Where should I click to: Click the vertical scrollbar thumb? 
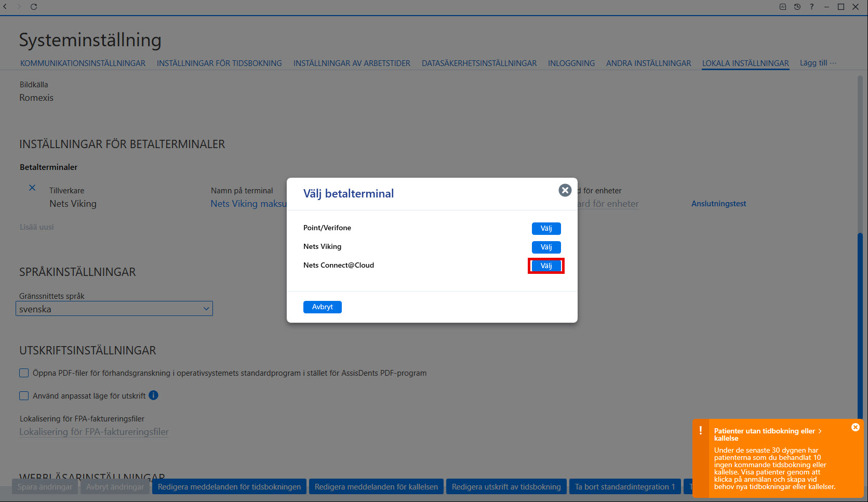[x=860, y=325]
